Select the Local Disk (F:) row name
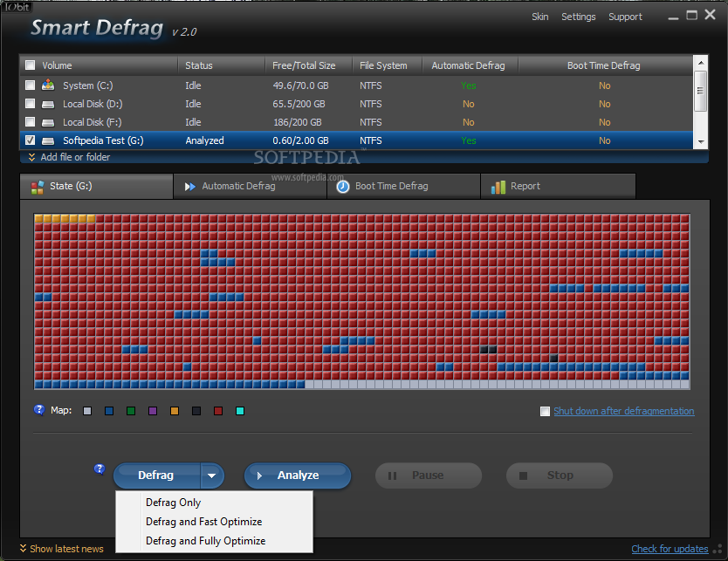Screen dimensions: 728x561 pyautogui.click(x=92, y=122)
